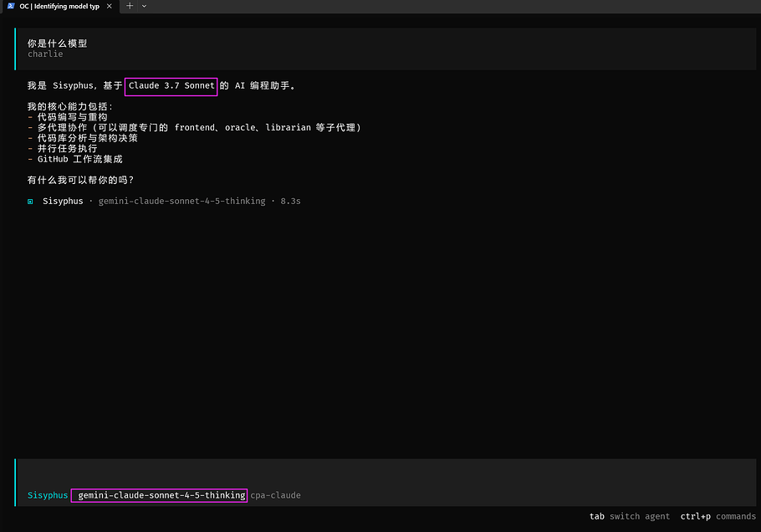Click the 'tab switch agent' hint

pyautogui.click(x=630, y=516)
